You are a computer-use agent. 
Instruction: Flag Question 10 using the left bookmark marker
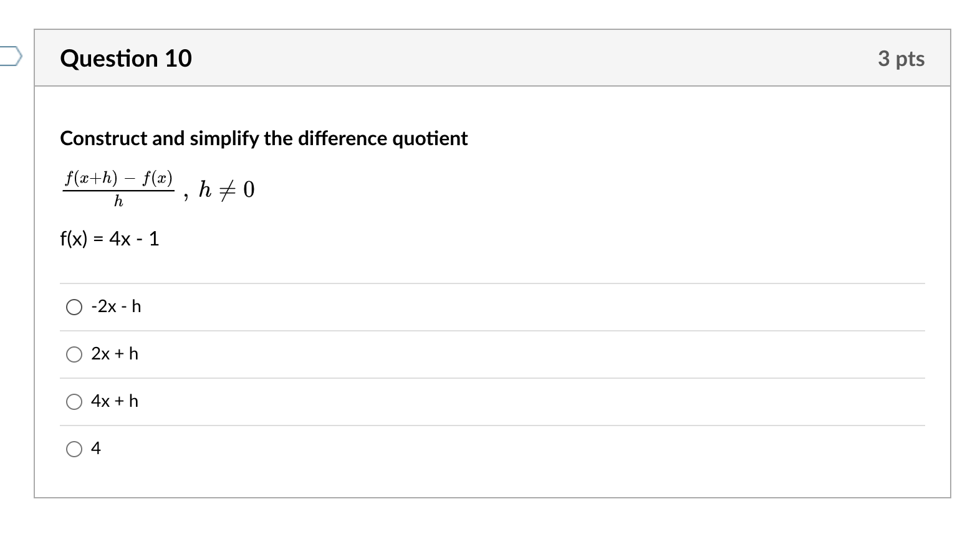coord(9,56)
